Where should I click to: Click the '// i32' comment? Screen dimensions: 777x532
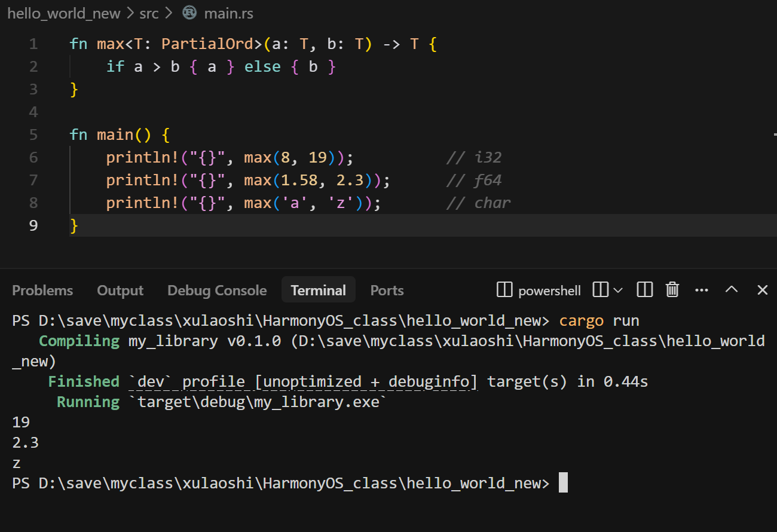[x=474, y=157]
